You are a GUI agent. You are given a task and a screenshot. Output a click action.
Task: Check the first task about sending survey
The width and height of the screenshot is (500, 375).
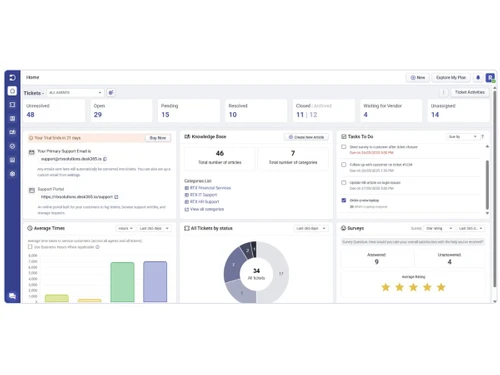coord(344,147)
